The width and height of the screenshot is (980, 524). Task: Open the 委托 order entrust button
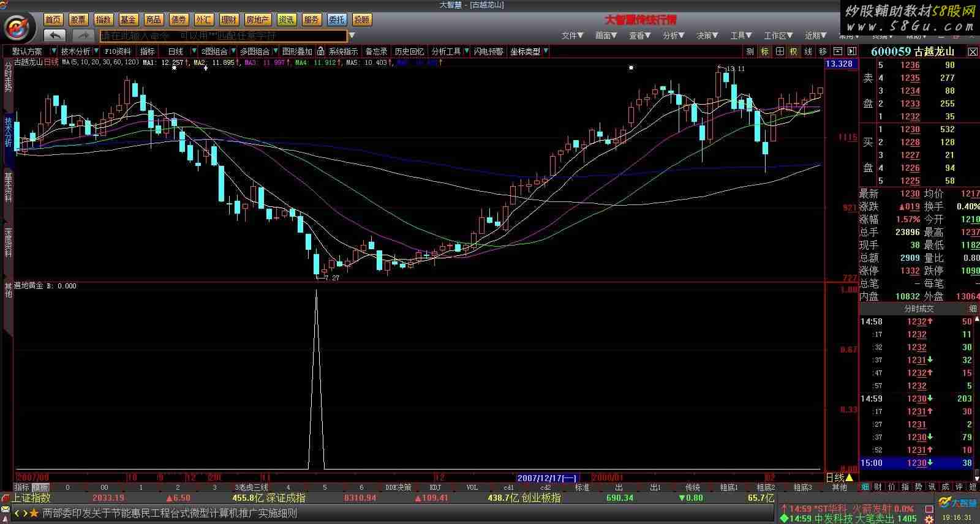pyautogui.click(x=336, y=20)
